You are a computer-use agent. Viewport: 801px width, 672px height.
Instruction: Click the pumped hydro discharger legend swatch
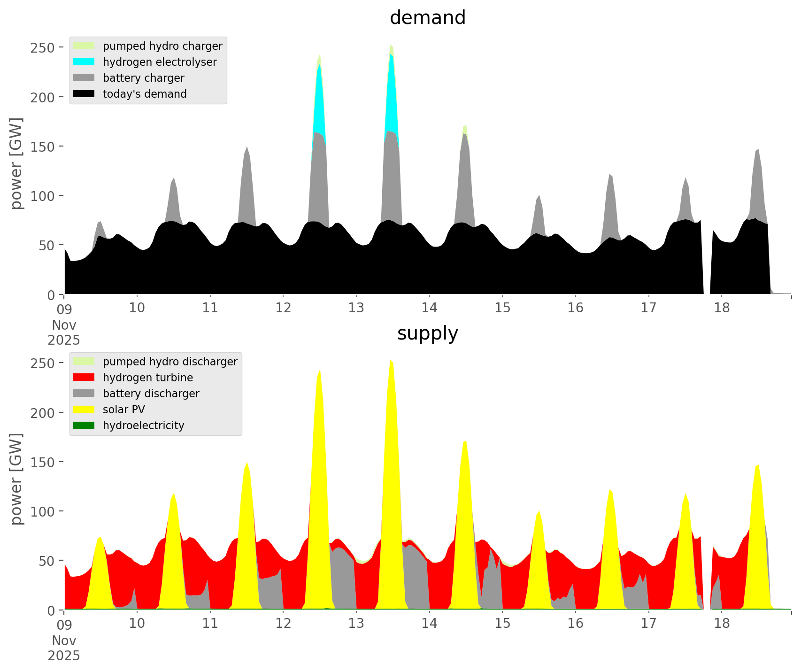click(84, 362)
